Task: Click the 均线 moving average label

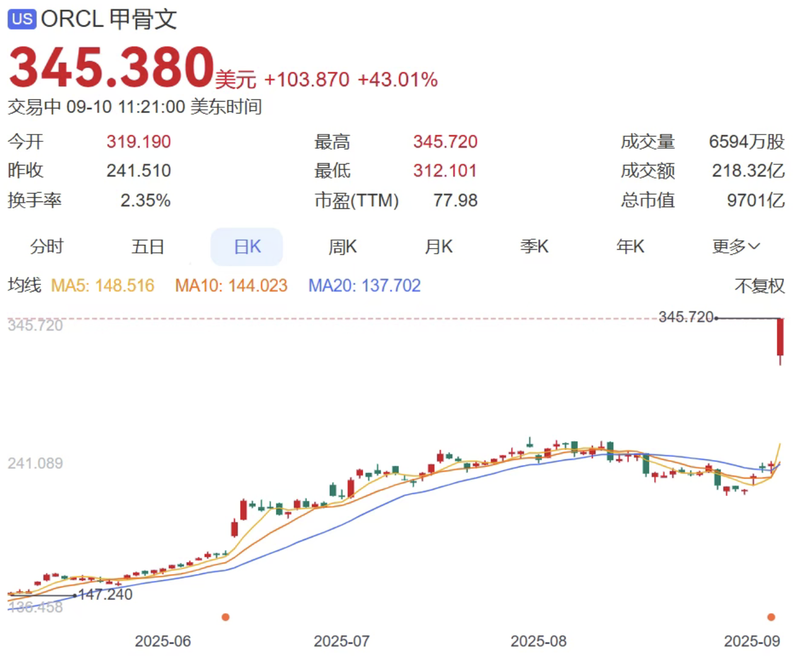Action: point(24,285)
